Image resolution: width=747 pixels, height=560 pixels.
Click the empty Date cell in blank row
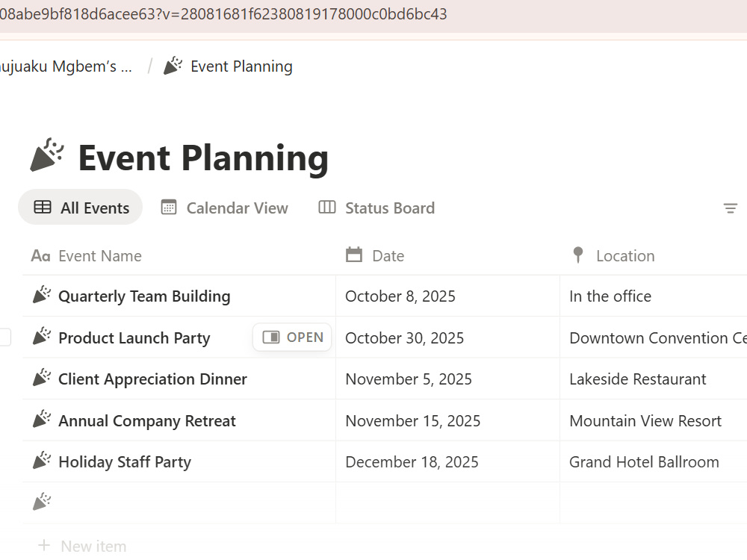447,503
